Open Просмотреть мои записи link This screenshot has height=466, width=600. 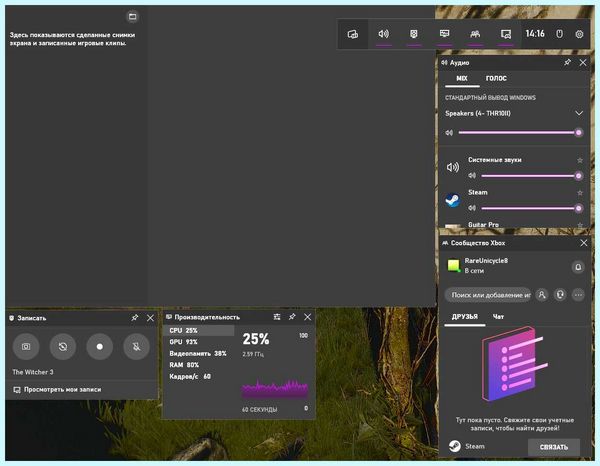[x=57, y=389]
